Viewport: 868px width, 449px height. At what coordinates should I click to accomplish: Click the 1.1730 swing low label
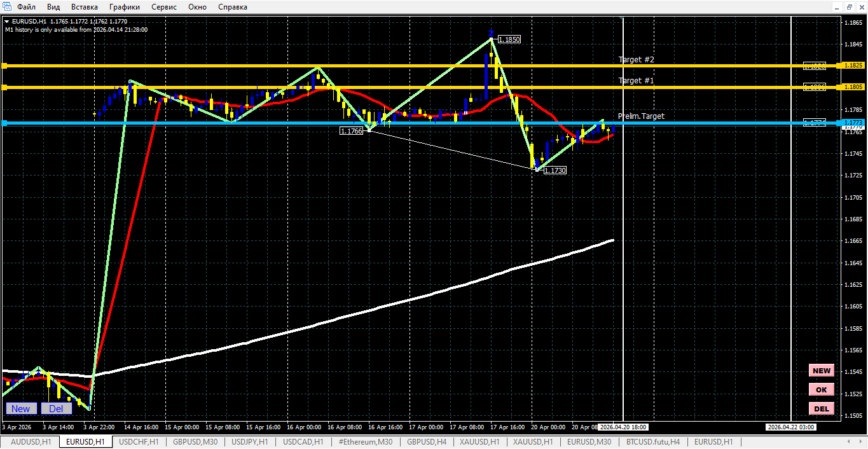point(555,170)
